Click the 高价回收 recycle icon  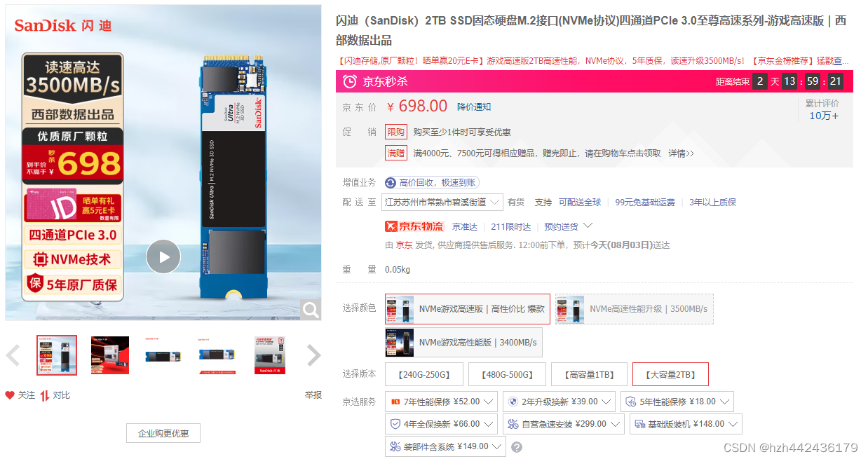[x=391, y=183]
